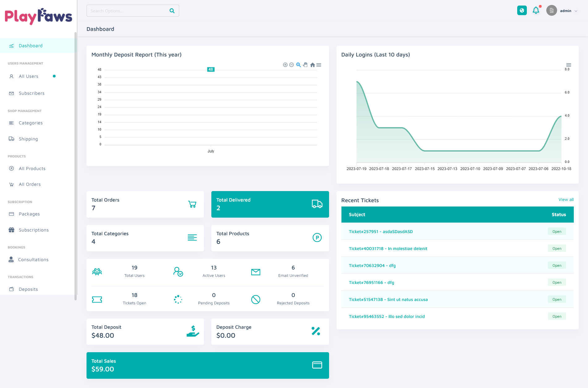Open All Users in sidebar
588x388 pixels.
click(28, 76)
